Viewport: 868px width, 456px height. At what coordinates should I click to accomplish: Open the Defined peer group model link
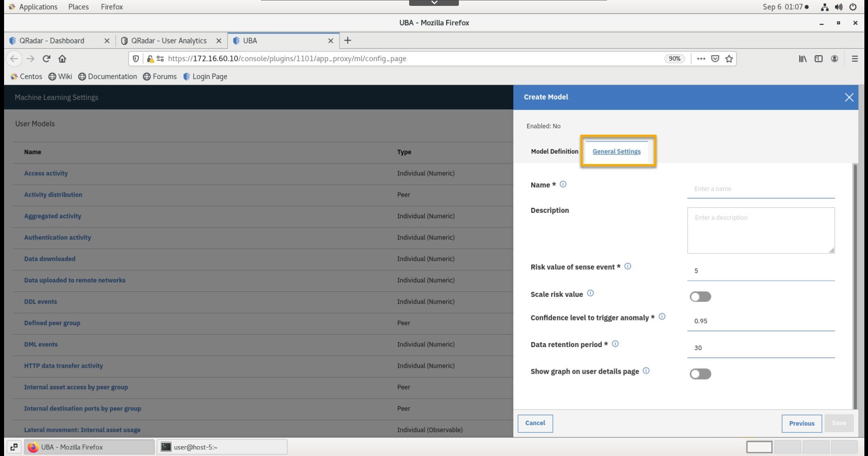tap(52, 323)
